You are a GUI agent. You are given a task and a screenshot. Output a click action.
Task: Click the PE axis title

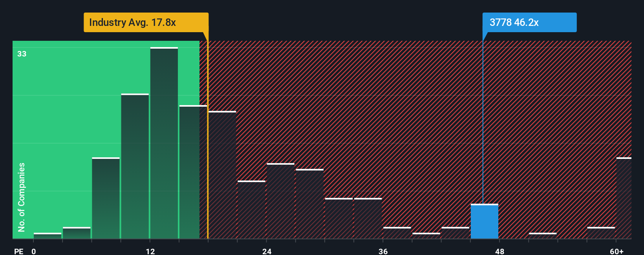[18, 251]
